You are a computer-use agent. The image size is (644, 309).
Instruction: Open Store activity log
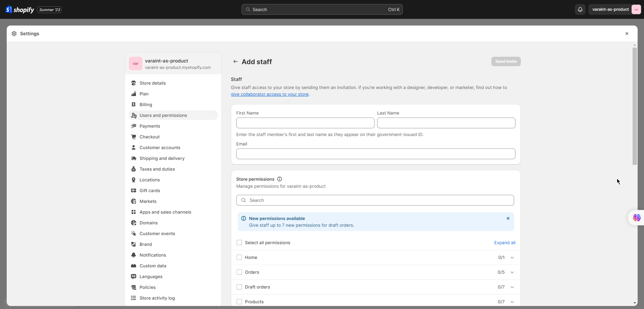click(x=173, y=298)
